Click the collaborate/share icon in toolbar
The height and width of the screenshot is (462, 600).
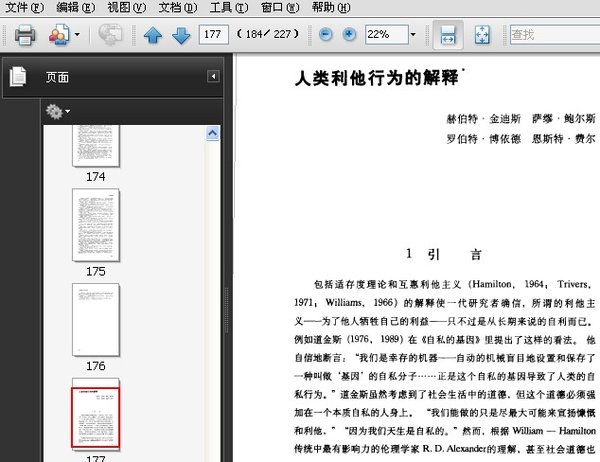tap(57, 36)
